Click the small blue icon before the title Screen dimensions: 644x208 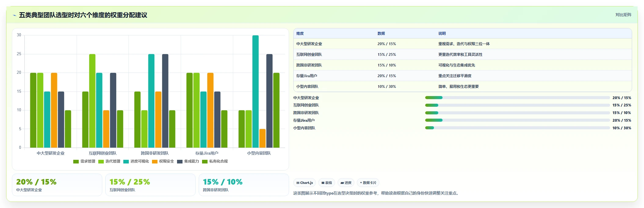click(x=14, y=15)
